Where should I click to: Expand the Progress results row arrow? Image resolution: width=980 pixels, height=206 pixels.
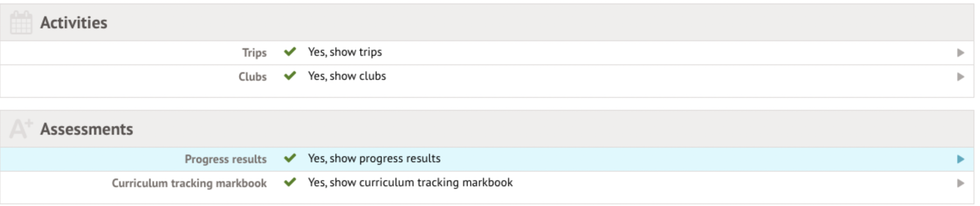[x=961, y=159]
